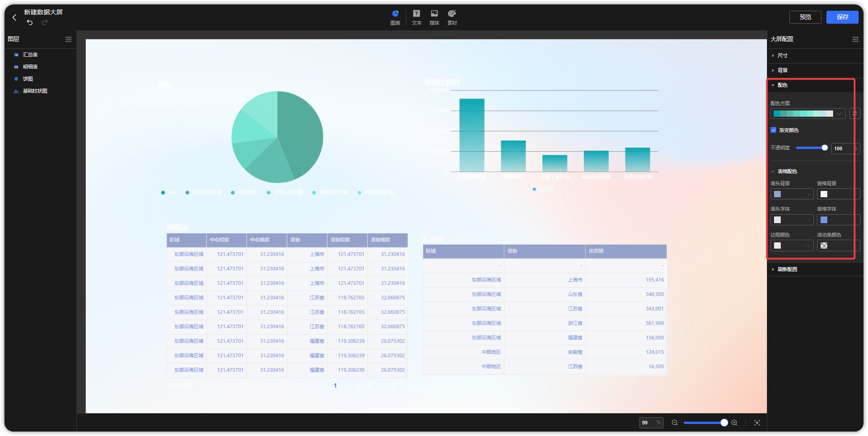
Task: Click the 表格字体 color swatch
Action: point(824,220)
